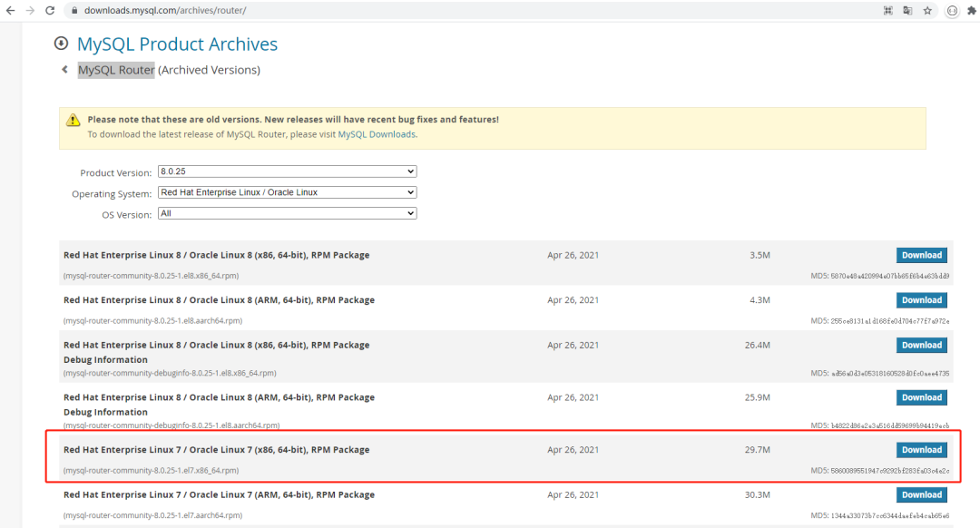Open the translate page icon

(x=907, y=11)
